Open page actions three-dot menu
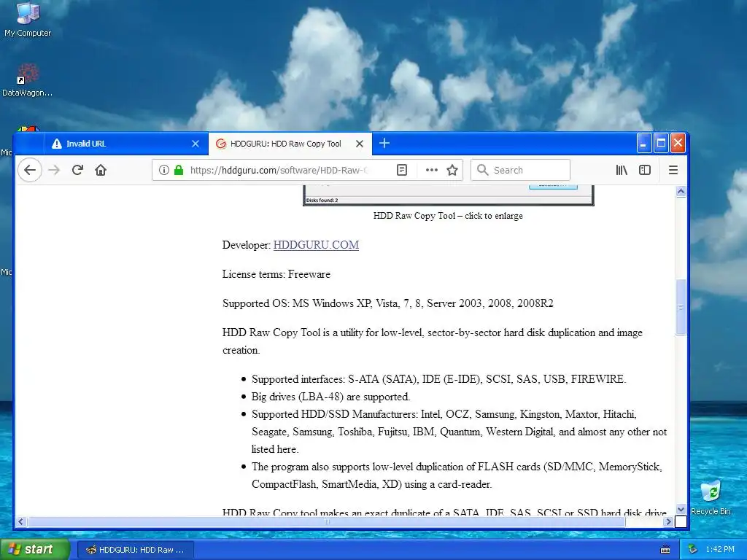 tap(432, 170)
